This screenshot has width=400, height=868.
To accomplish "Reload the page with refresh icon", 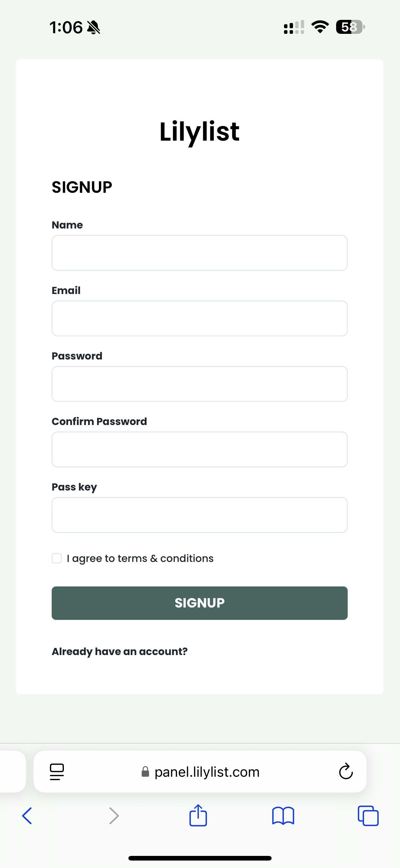I will click(346, 771).
